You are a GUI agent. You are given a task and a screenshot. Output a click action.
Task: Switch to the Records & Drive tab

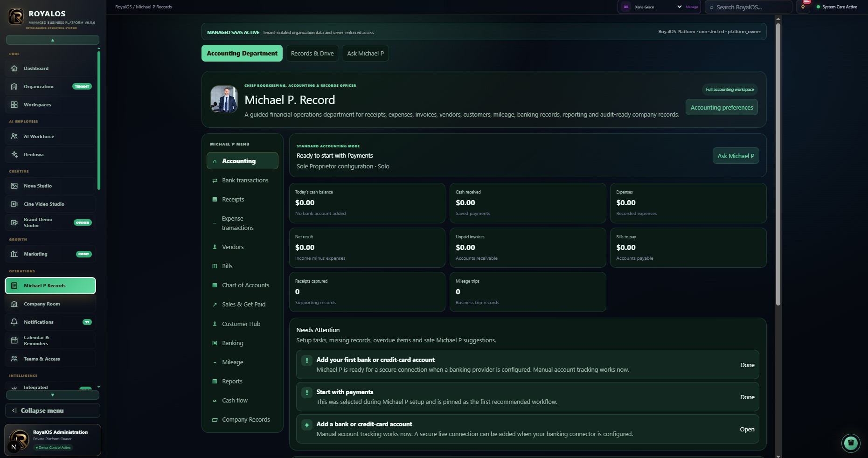click(x=312, y=53)
